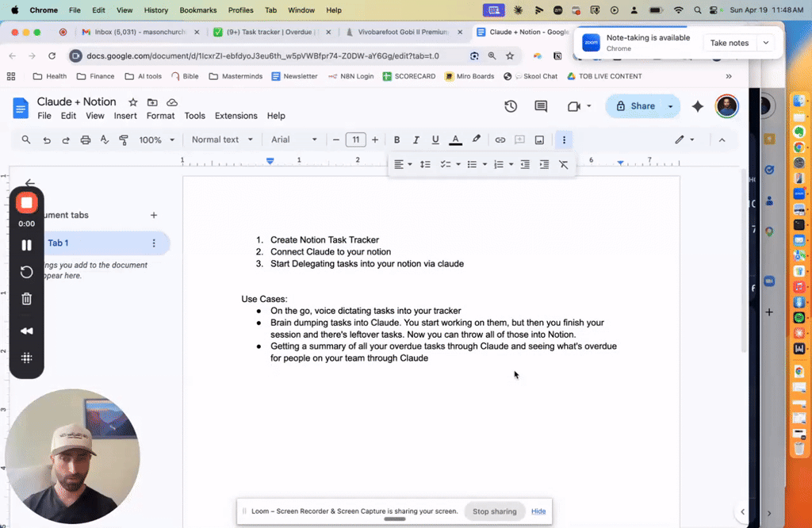Open the Insert menu in Docs
Image resolution: width=812 pixels, height=528 pixels.
(125, 116)
